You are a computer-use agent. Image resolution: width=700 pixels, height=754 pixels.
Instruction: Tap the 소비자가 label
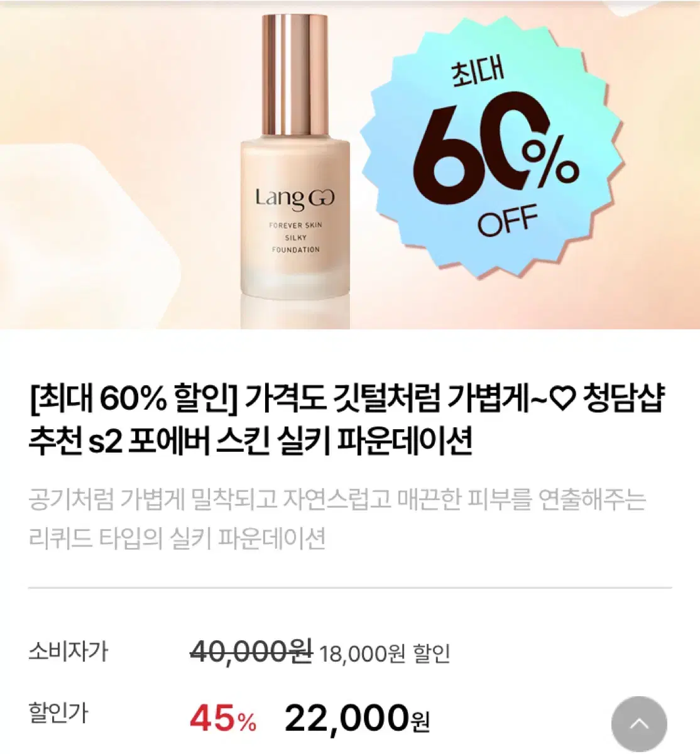pos(68,651)
